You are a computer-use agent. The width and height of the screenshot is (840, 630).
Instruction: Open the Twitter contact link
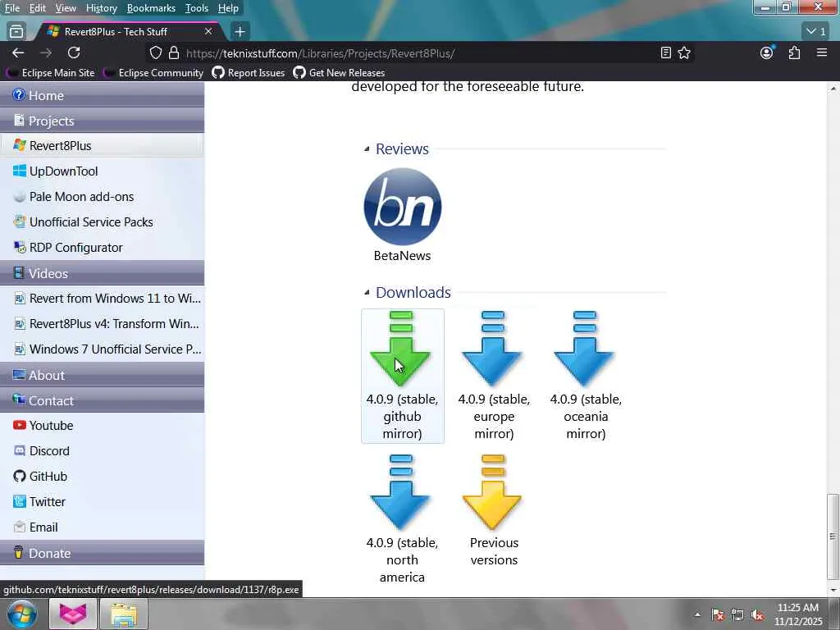(x=102, y=502)
